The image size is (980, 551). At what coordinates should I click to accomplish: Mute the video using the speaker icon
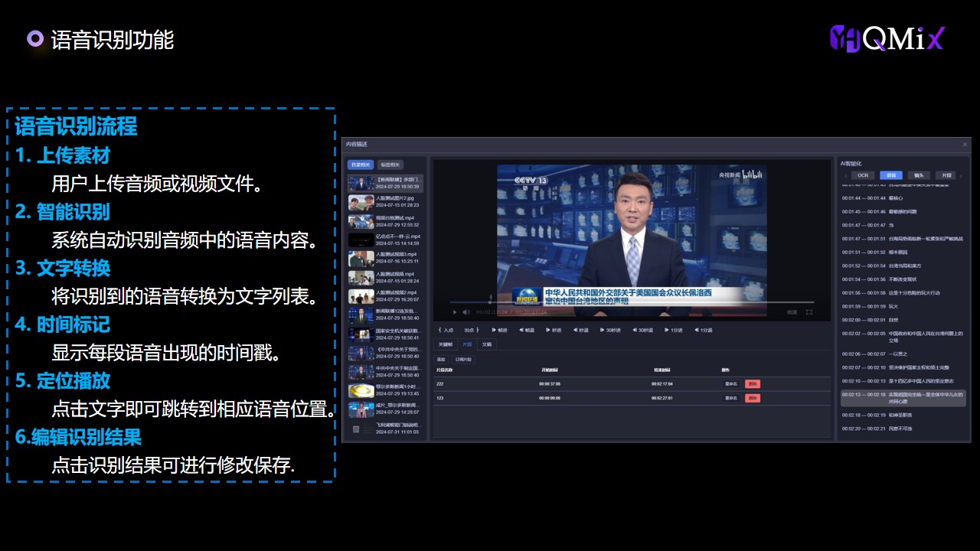pos(466,312)
